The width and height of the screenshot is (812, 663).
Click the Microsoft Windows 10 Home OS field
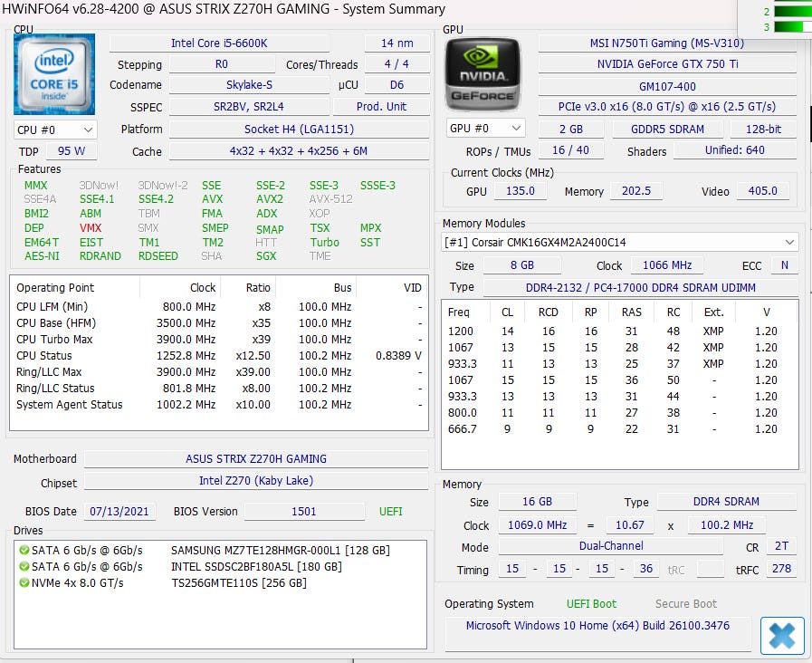(597, 626)
